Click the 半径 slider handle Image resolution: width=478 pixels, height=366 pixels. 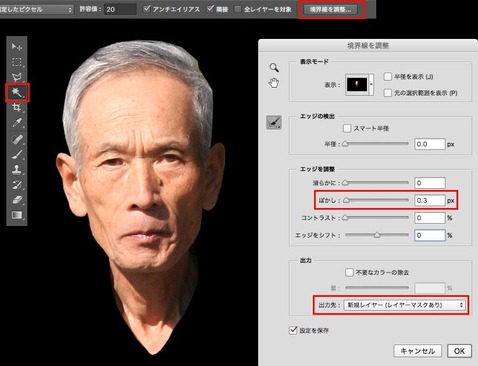point(346,144)
